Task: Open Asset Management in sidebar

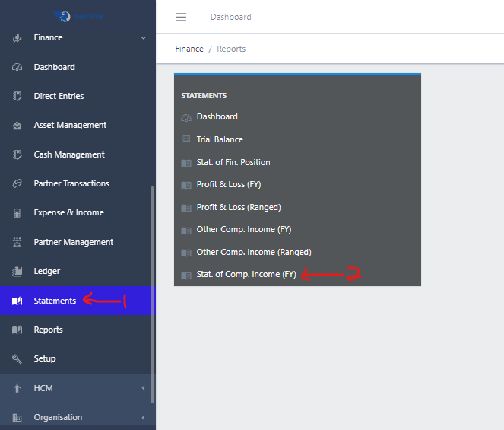Action: pyautogui.click(x=70, y=125)
